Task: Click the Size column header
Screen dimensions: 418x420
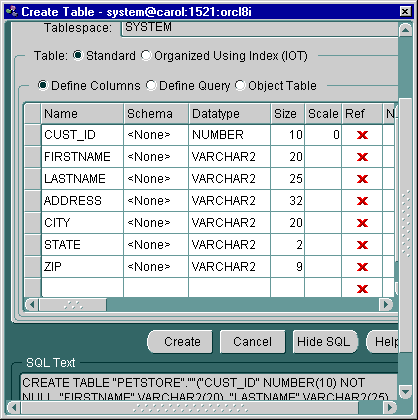Action: coord(288,114)
